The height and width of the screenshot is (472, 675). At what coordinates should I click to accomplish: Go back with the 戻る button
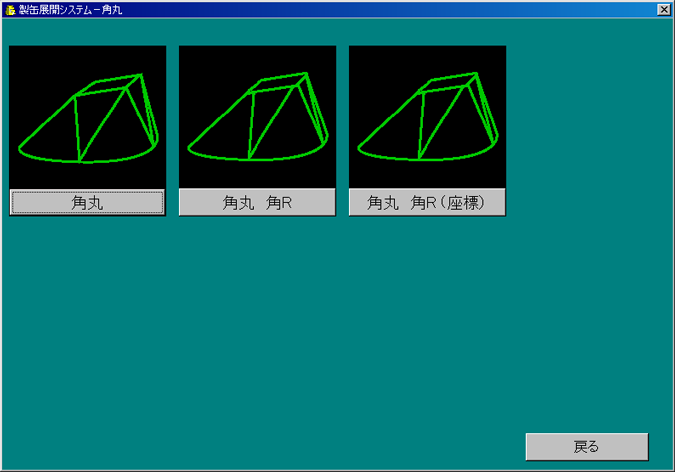587,447
